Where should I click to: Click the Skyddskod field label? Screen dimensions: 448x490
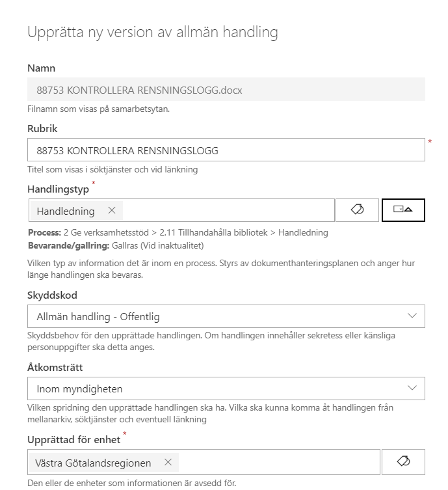pyautogui.click(x=52, y=295)
